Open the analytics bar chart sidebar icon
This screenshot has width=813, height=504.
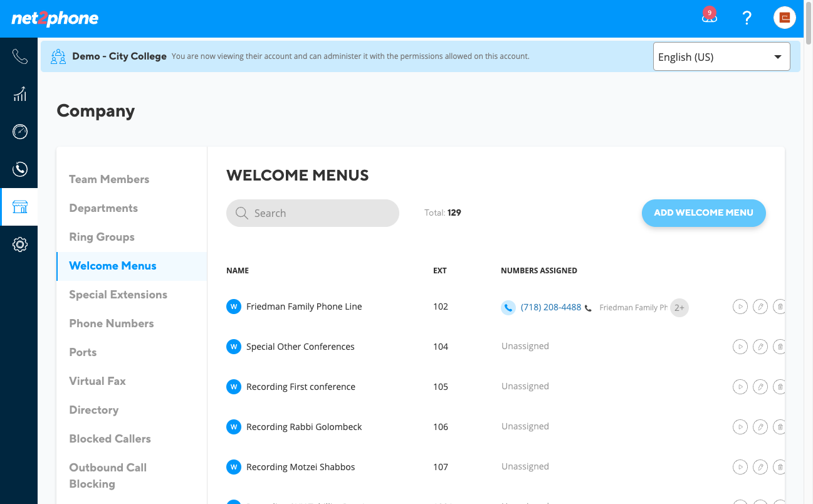coord(19,94)
